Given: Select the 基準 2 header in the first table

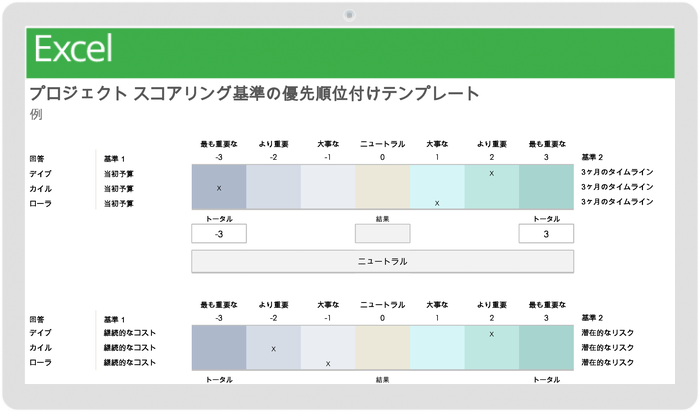Looking at the screenshot, I should click(x=592, y=158).
